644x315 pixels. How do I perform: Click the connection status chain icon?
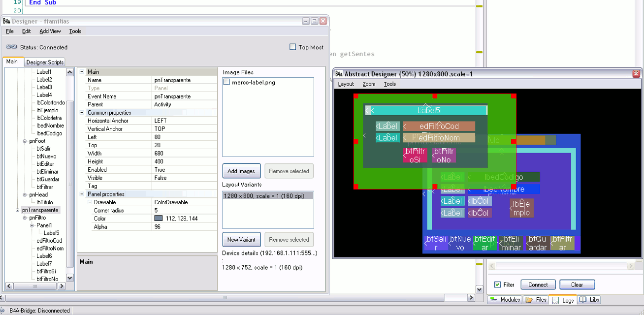point(11,47)
